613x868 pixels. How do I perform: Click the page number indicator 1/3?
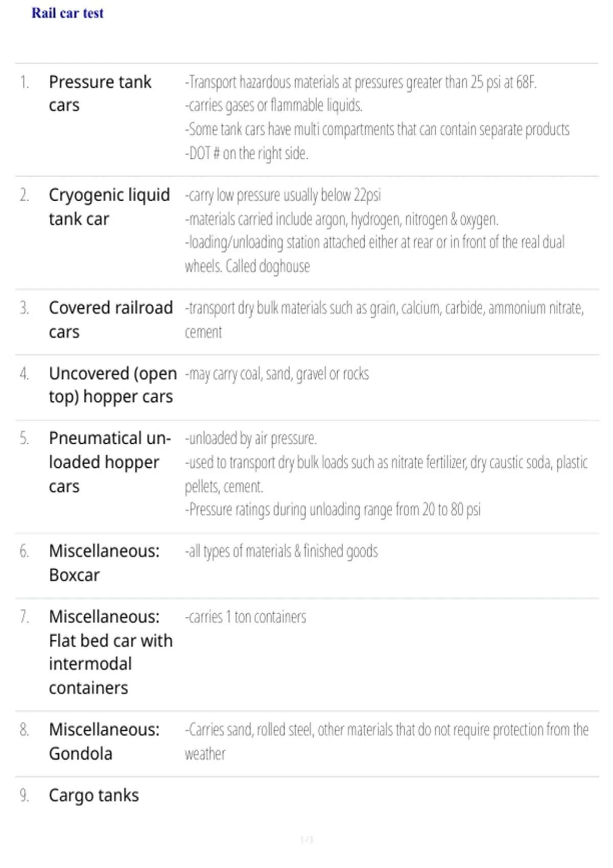pyautogui.click(x=306, y=840)
